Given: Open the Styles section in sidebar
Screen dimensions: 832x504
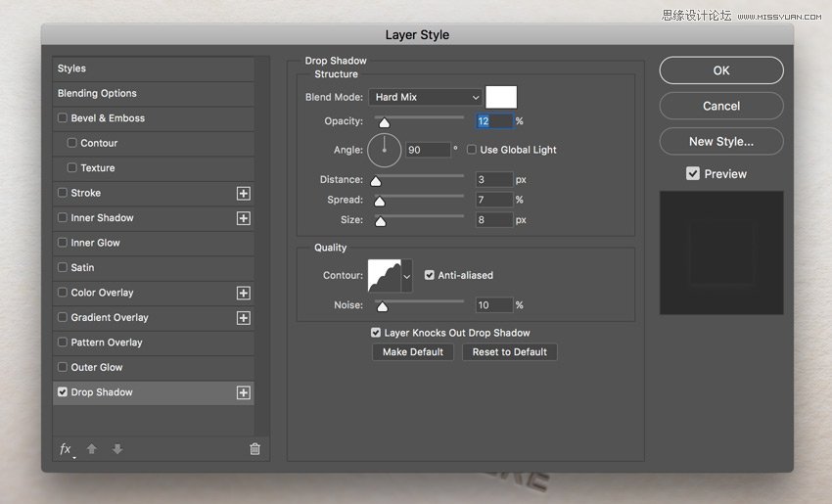Looking at the screenshot, I should (x=71, y=69).
